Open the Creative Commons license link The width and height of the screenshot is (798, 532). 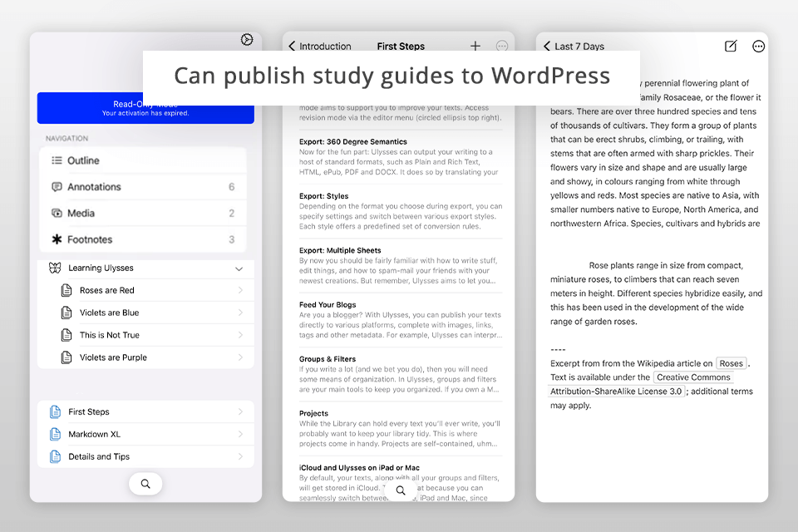coord(693,377)
